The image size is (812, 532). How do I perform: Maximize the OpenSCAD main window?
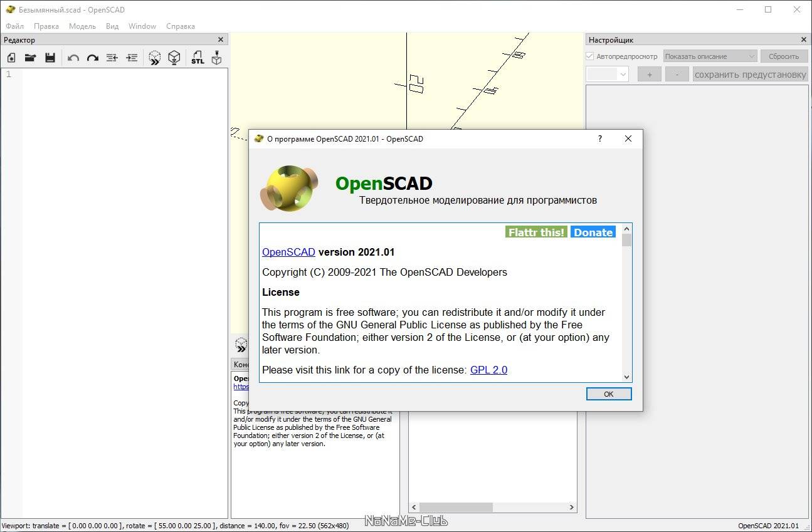coord(768,9)
